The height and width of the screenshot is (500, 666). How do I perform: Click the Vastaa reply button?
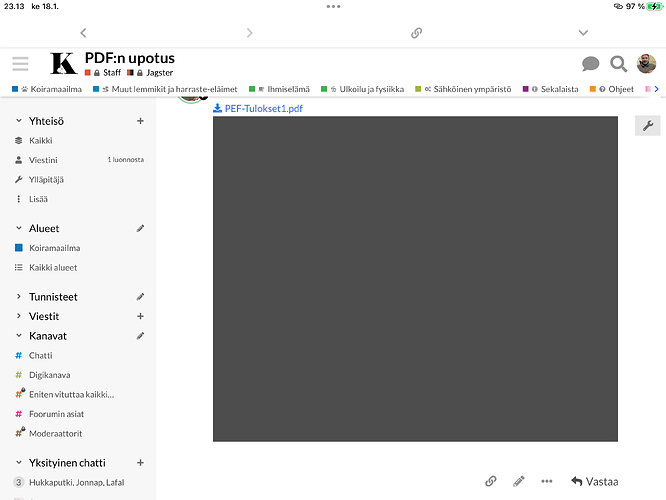[x=595, y=481]
